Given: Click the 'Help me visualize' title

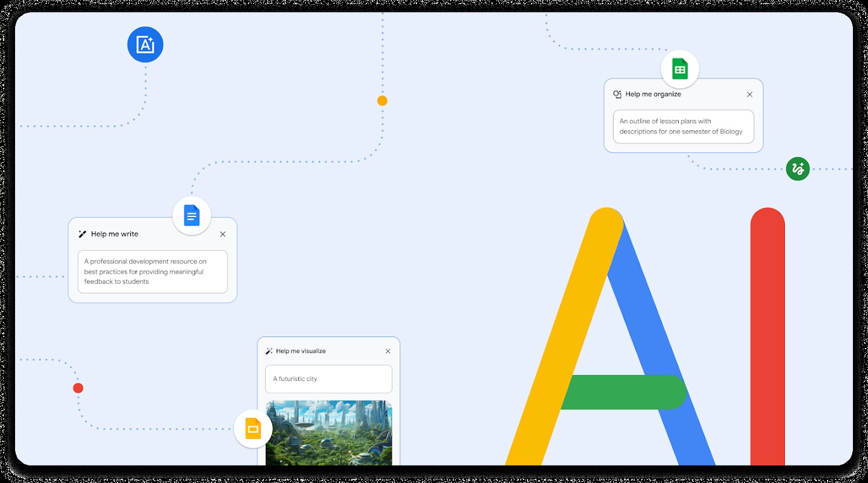Looking at the screenshot, I should pos(301,351).
